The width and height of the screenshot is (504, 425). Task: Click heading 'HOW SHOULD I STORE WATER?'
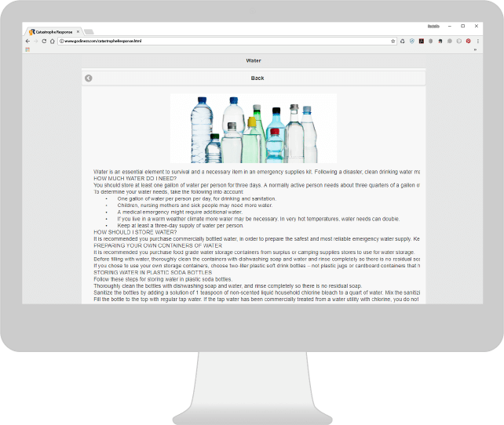pyautogui.click(x=135, y=232)
